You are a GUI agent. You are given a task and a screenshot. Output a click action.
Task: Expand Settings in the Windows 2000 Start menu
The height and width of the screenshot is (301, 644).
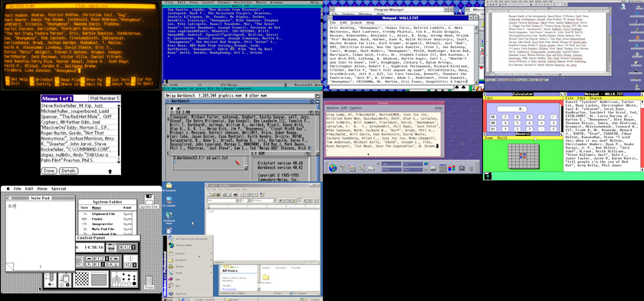(190, 266)
